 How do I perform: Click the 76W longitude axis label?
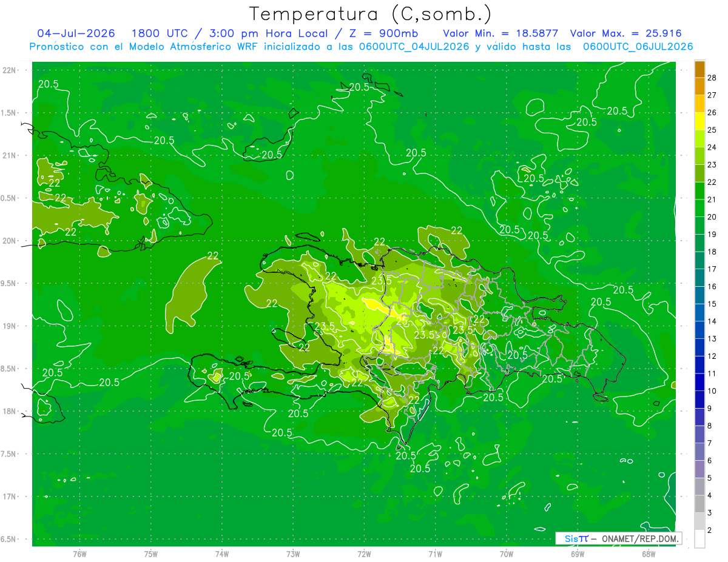tap(79, 554)
